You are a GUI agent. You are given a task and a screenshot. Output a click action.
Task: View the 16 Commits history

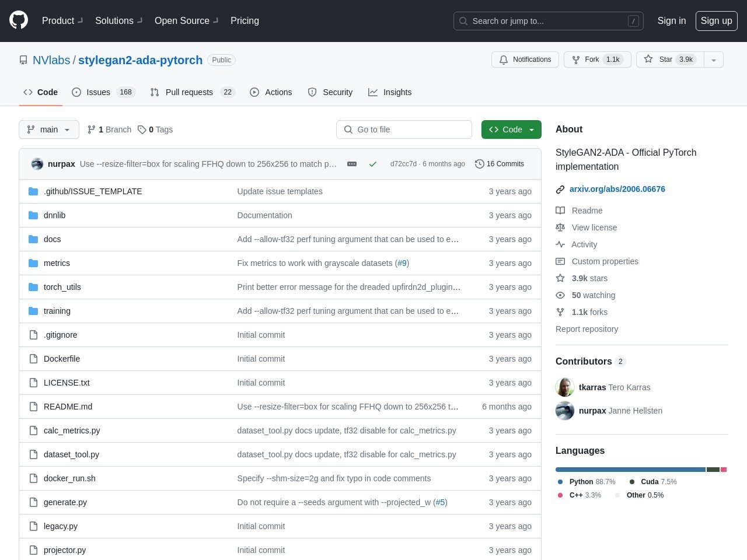(500, 164)
